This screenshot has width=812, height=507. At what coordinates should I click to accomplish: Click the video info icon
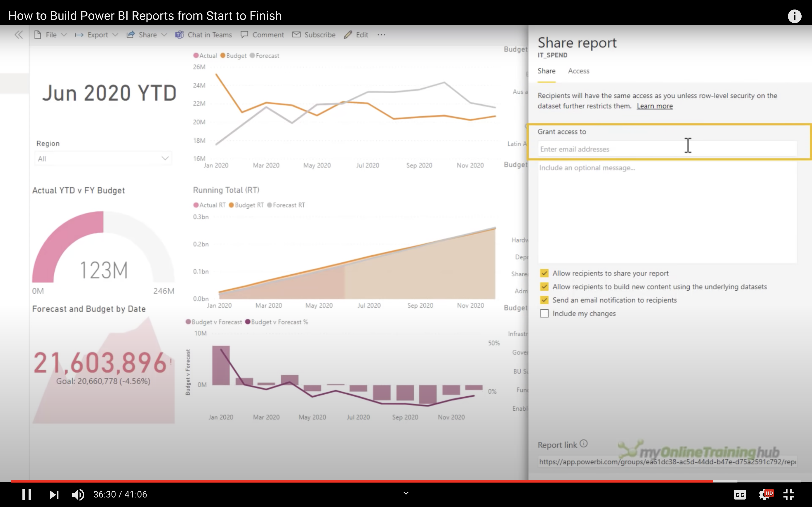click(794, 16)
